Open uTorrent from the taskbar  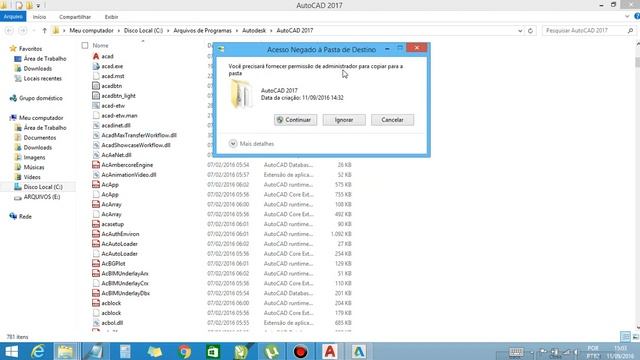271,351
